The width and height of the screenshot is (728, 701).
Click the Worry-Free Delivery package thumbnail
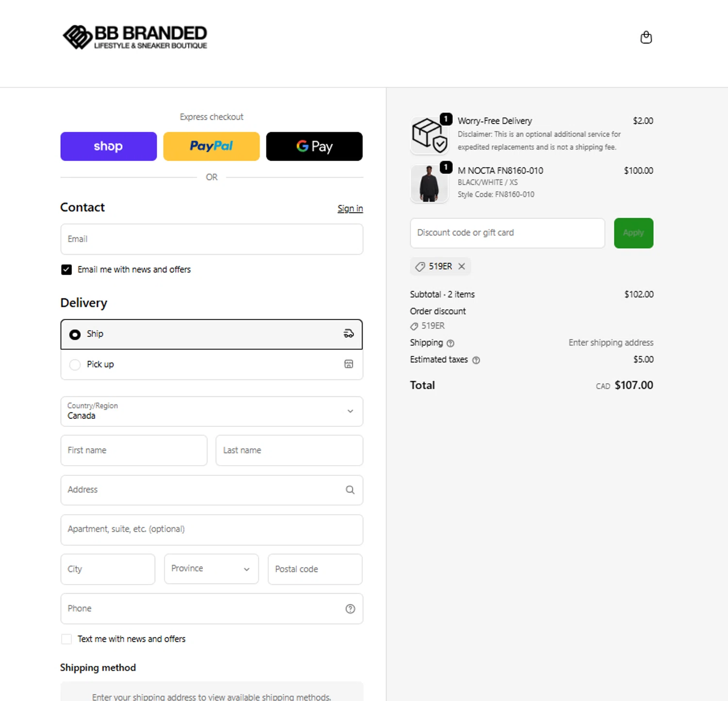pos(429,135)
